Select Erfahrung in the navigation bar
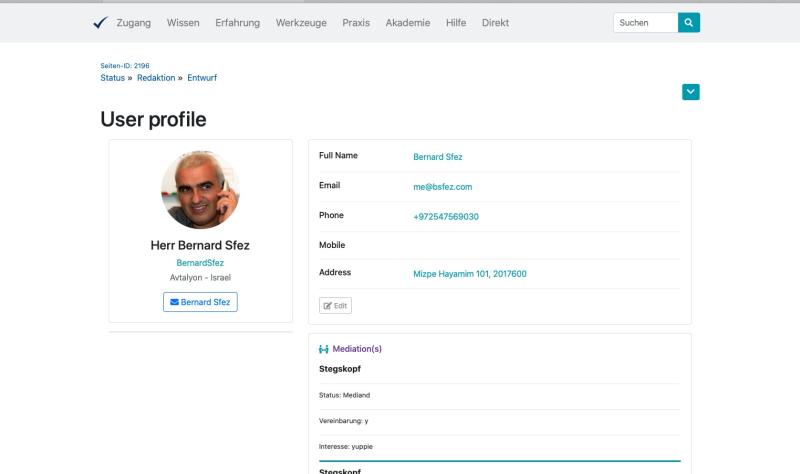800x474 pixels. [237, 22]
